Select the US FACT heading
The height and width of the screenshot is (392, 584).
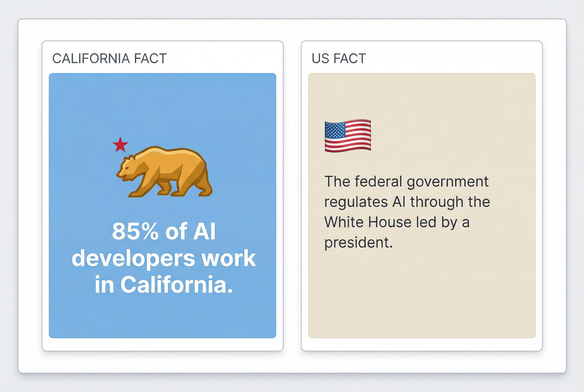339,58
